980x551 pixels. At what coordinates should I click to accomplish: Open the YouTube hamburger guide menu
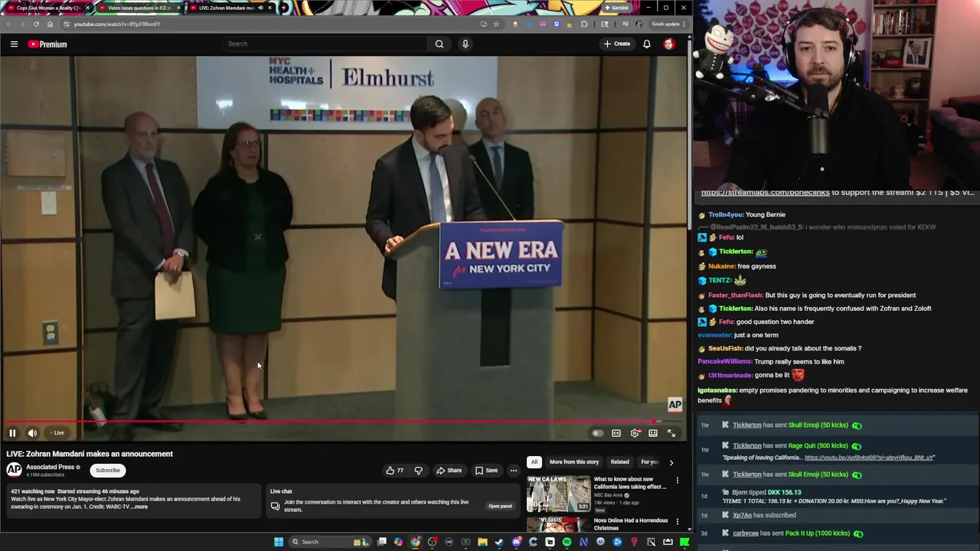coord(14,44)
